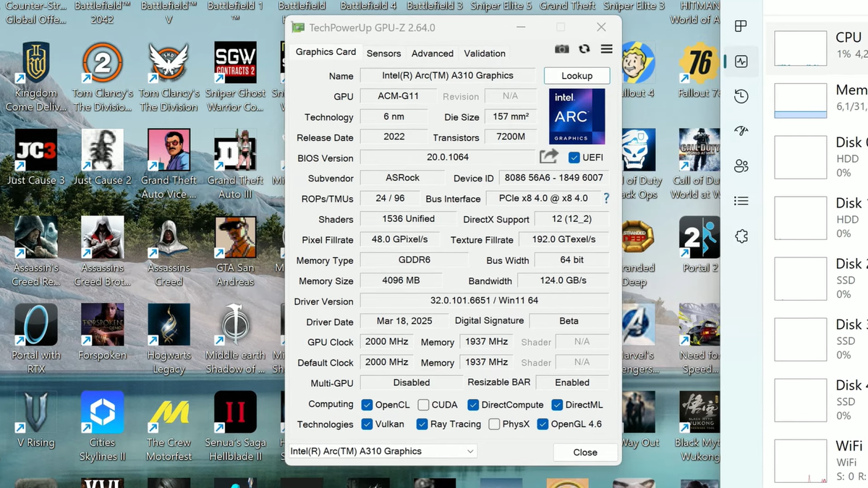Click the Bus Interface question mark
868x488 pixels.
point(606,198)
